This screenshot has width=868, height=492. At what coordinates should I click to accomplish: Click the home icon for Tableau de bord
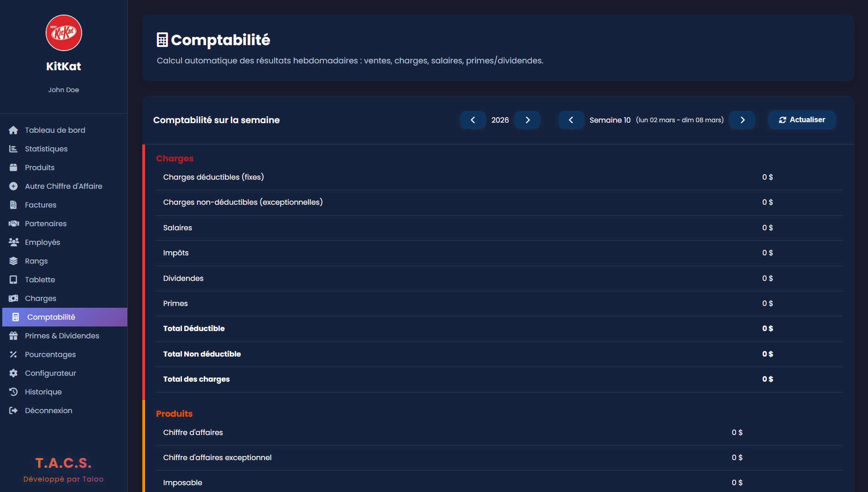coord(13,130)
